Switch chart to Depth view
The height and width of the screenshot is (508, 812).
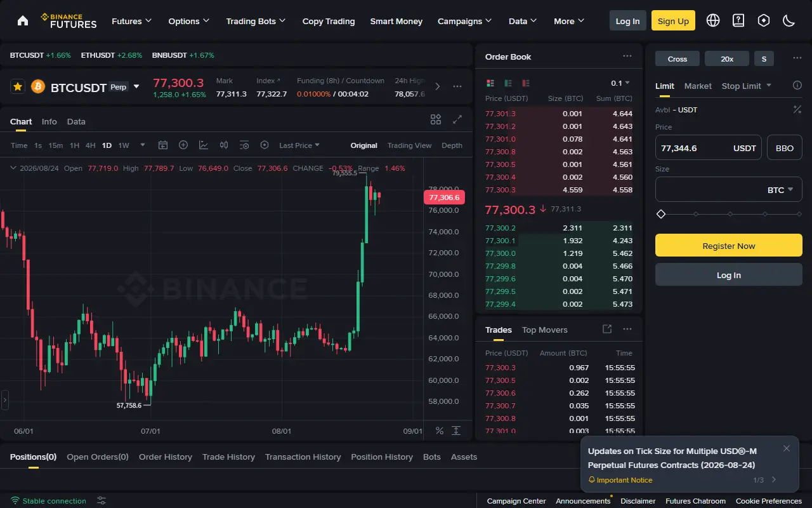point(452,145)
